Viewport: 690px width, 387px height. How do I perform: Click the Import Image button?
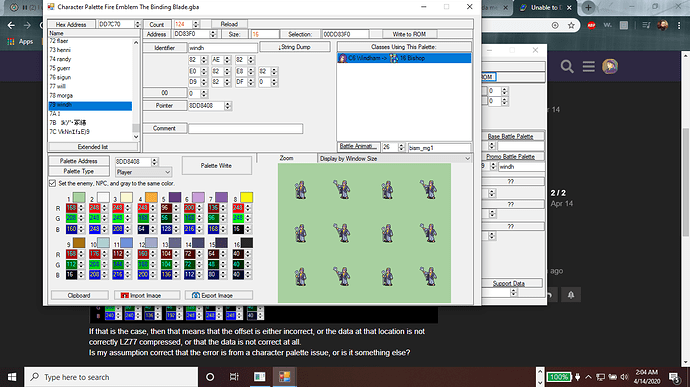pyautogui.click(x=147, y=295)
